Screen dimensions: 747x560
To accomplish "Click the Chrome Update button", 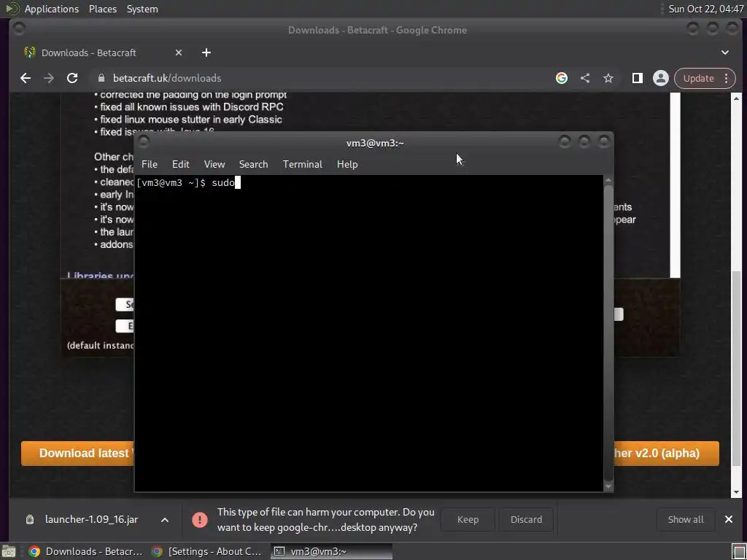I will pyautogui.click(x=698, y=78).
